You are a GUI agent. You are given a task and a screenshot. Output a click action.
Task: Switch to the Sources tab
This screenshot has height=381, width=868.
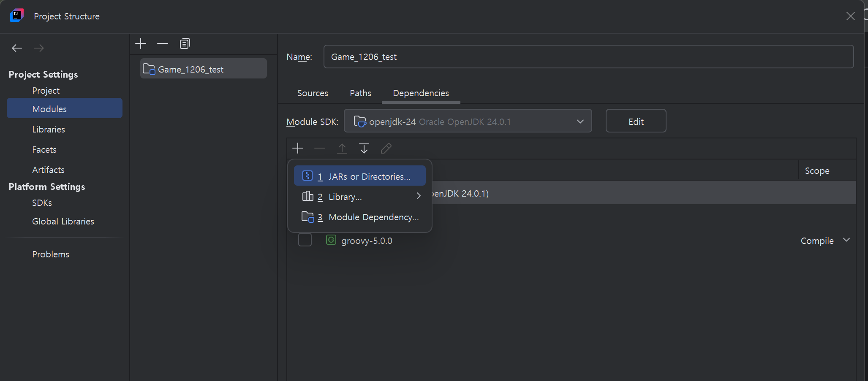[313, 93]
